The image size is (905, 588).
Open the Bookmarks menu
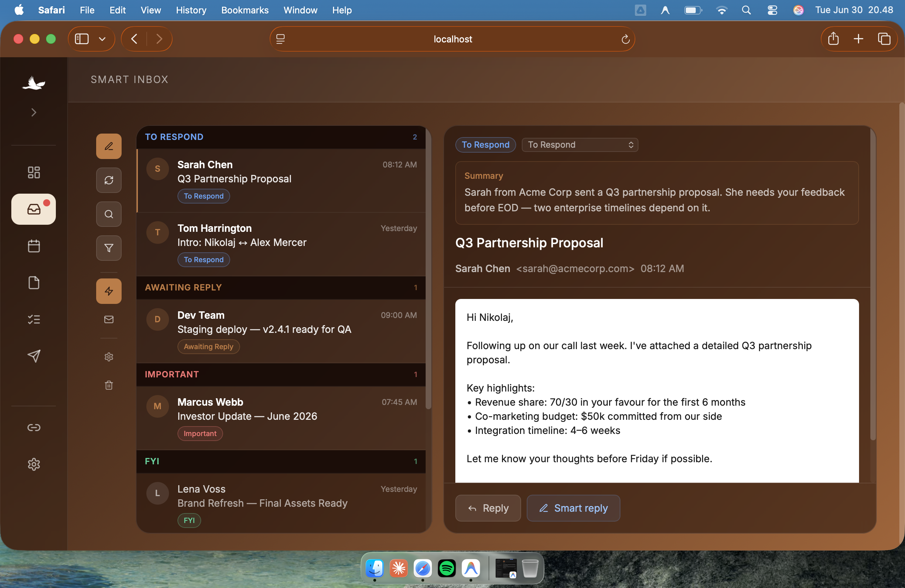point(245,10)
